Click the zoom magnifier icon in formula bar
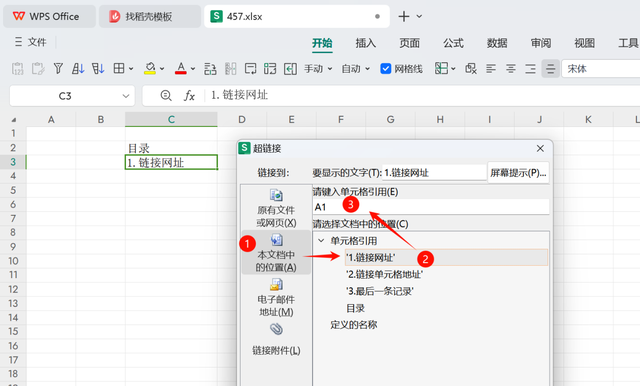The image size is (640, 386). click(x=166, y=95)
